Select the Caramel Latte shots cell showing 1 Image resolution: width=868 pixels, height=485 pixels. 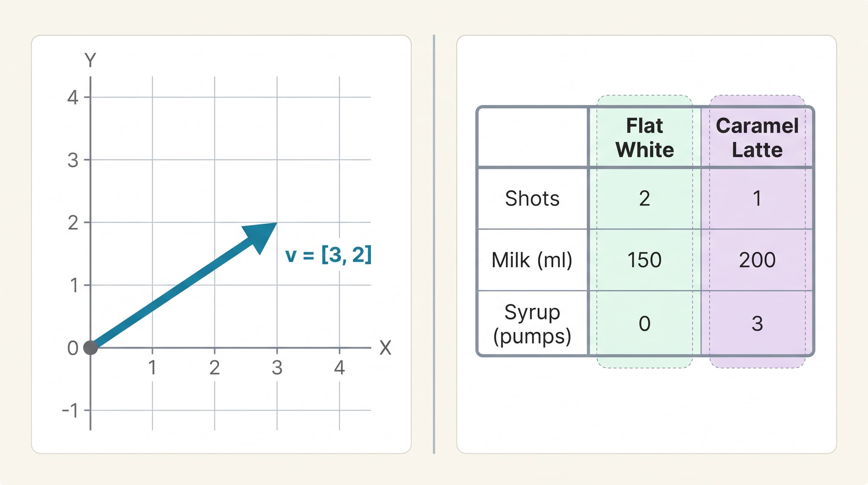[757, 198]
